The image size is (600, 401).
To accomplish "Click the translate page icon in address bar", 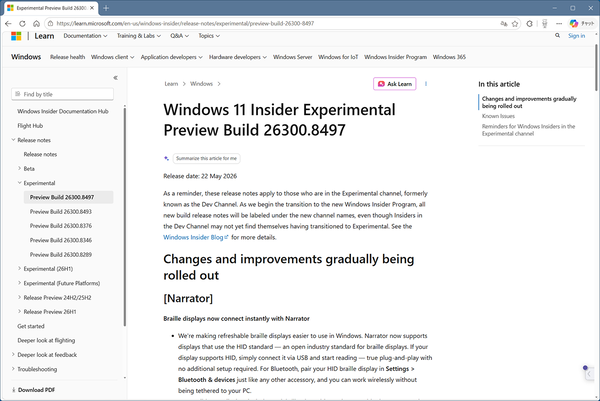I will tap(504, 24).
